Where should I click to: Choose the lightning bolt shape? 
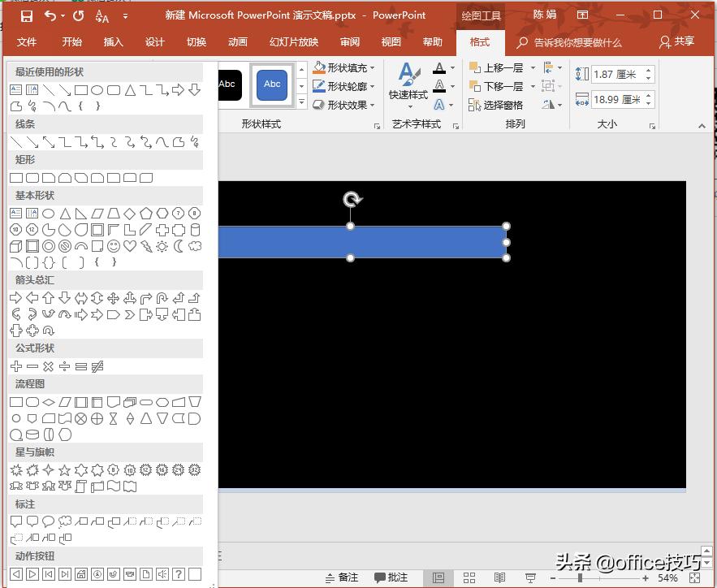click(x=146, y=246)
